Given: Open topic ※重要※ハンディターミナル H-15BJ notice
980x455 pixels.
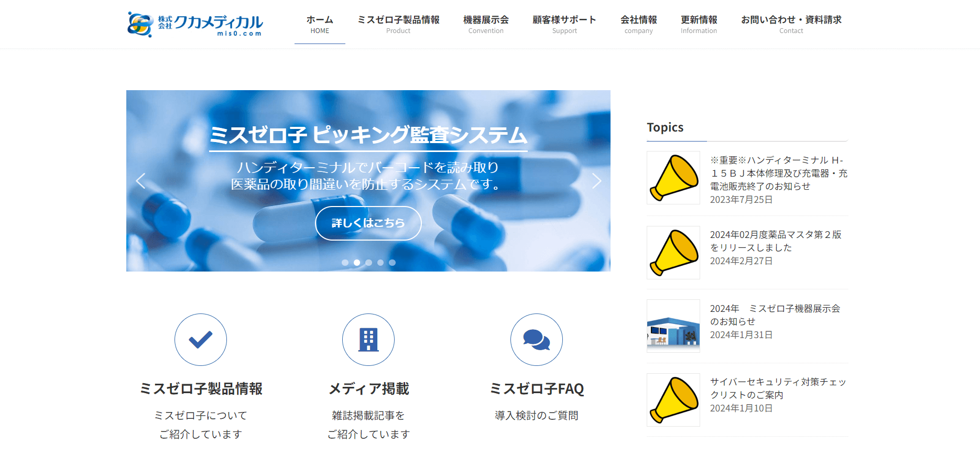Looking at the screenshot, I should (x=778, y=173).
